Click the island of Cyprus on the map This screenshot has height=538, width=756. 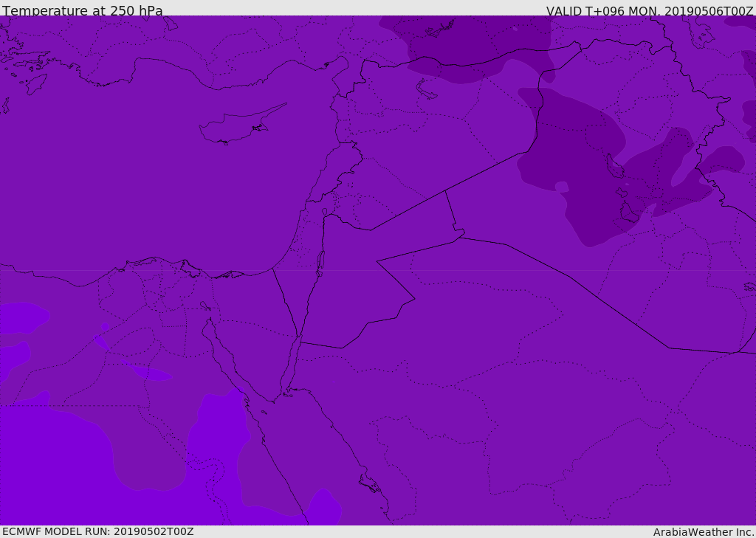pos(242,125)
